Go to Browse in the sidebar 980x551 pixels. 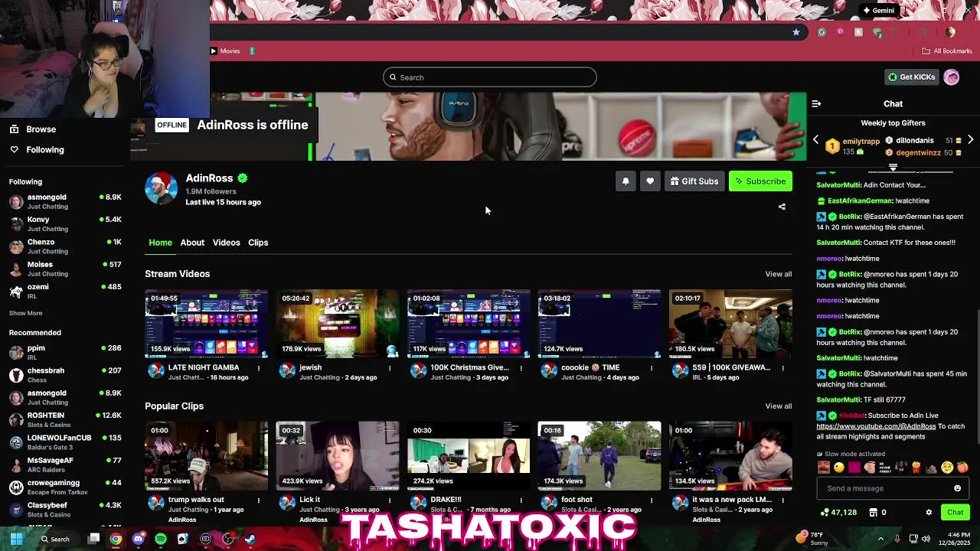coord(32,129)
